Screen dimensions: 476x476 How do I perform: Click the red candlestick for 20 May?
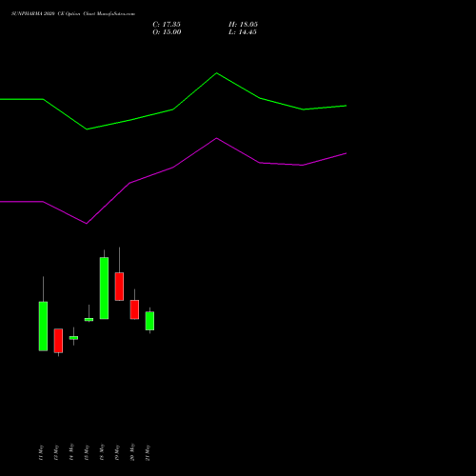134,309
